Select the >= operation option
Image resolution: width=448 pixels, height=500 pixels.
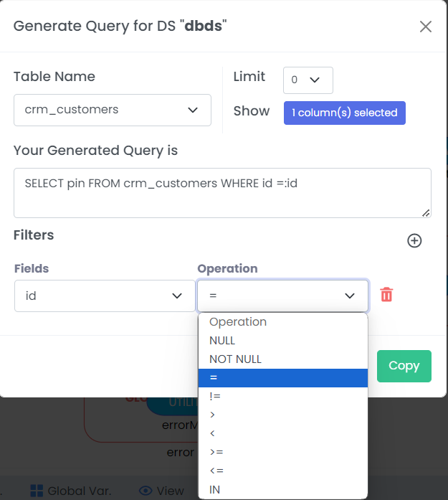coord(283,452)
